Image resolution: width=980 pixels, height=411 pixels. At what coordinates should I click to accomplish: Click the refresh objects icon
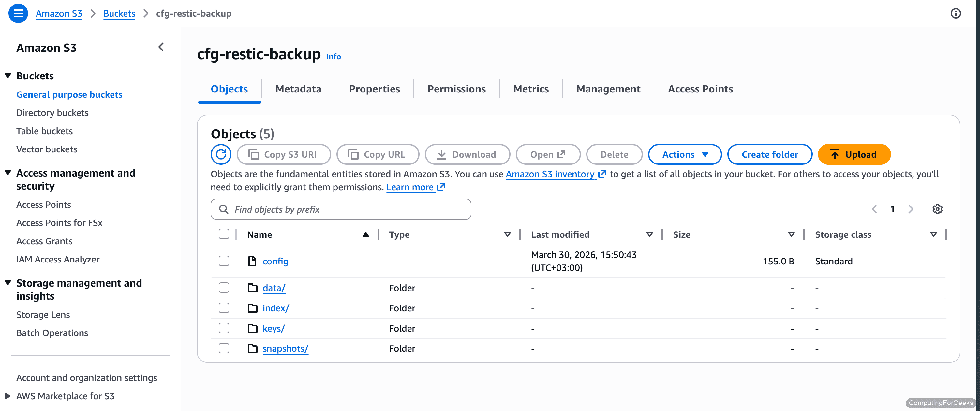point(221,154)
